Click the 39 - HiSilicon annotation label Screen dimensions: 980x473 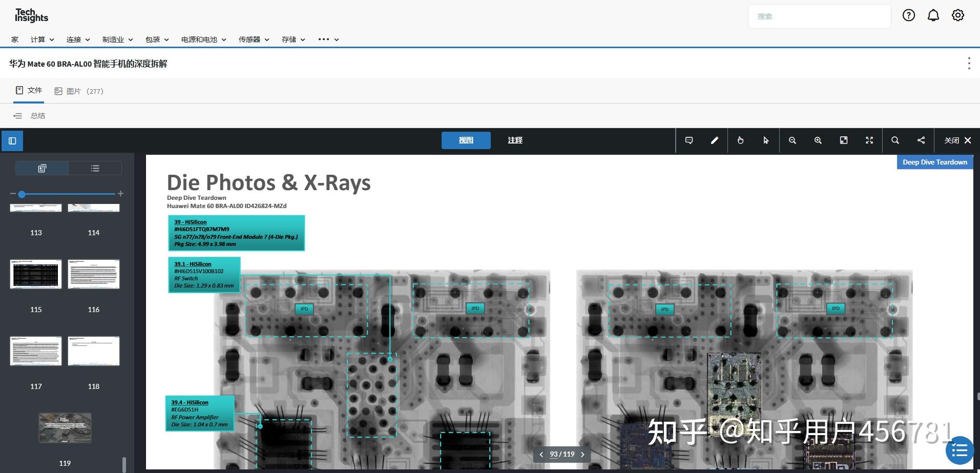[236, 233]
